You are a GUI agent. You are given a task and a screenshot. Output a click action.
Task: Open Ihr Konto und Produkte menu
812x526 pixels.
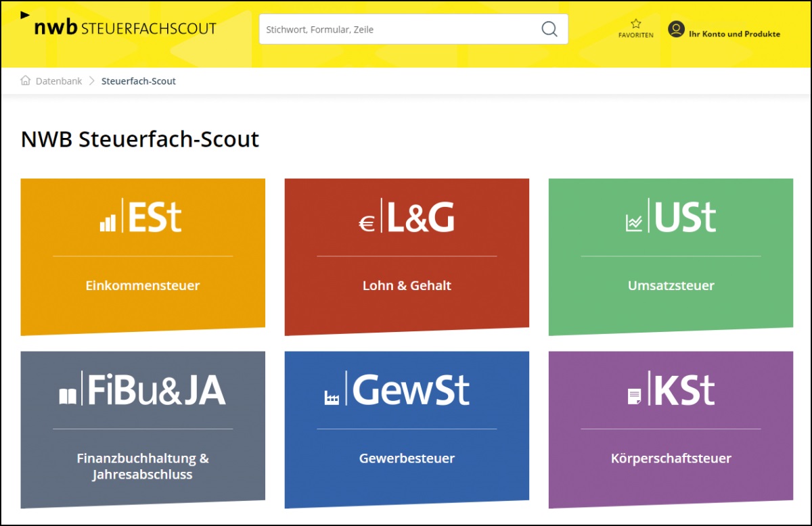click(734, 34)
